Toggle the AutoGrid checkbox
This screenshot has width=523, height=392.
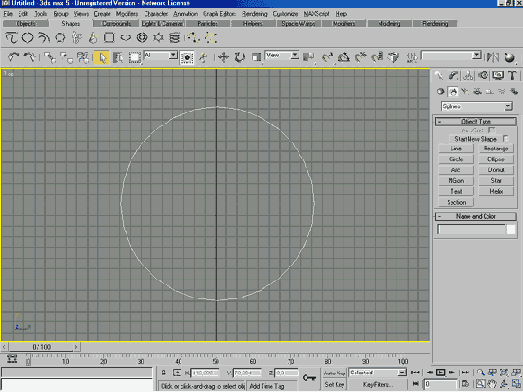tap(491, 130)
